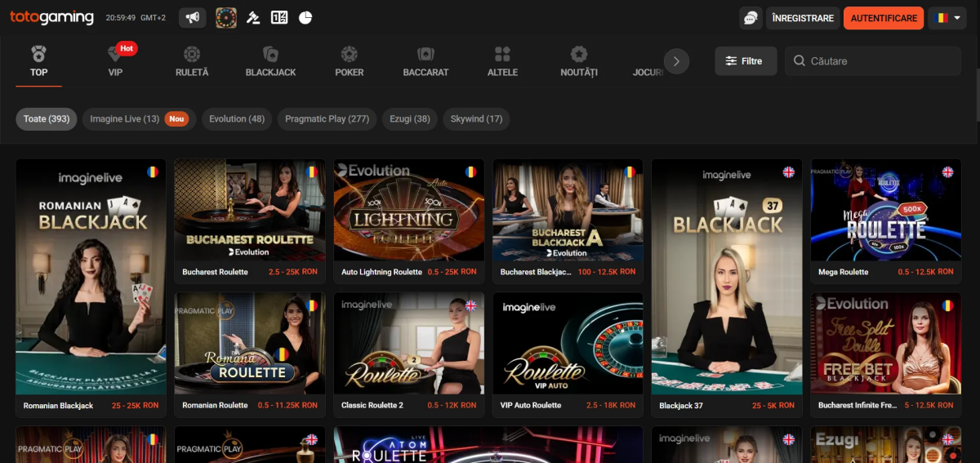The height and width of the screenshot is (463, 980).
Task: Select the ALTELE category tab
Action: 502,61
